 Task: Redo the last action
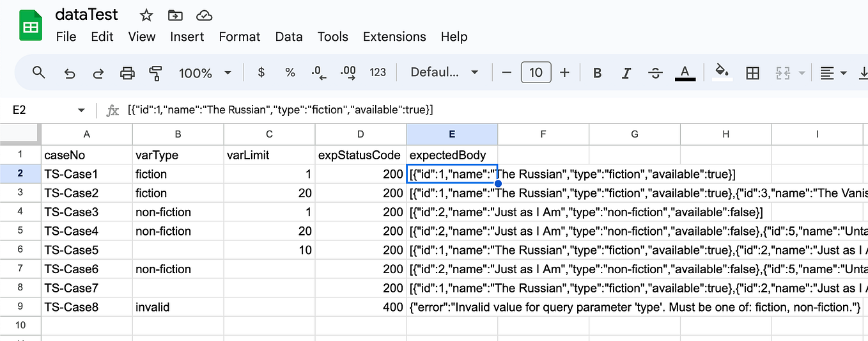pyautogui.click(x=98, y=73)
